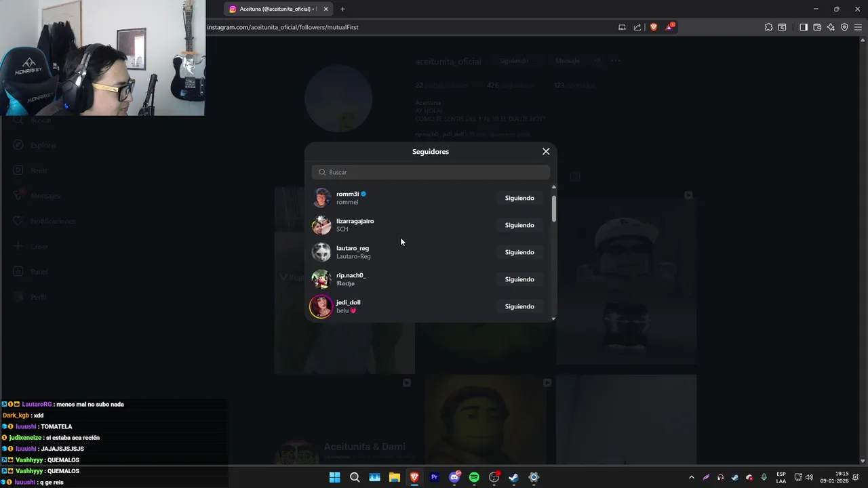Open Windows taskbar search
This screenshot has height=488, width=868.
(x=355, y=477)
